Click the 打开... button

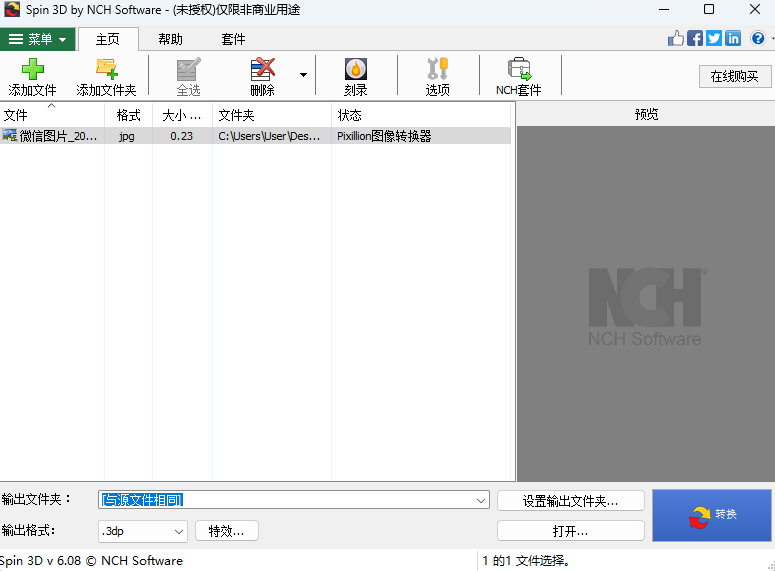[x=570, y=531]
